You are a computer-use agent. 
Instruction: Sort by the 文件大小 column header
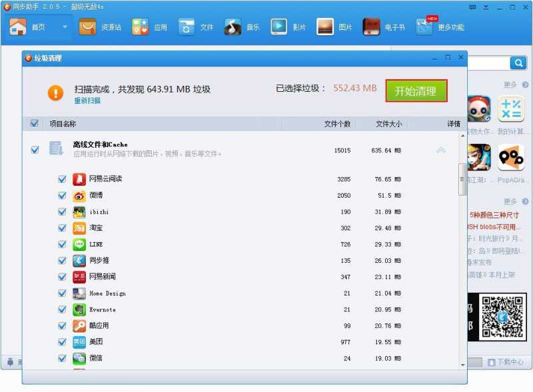coord(388,124)
